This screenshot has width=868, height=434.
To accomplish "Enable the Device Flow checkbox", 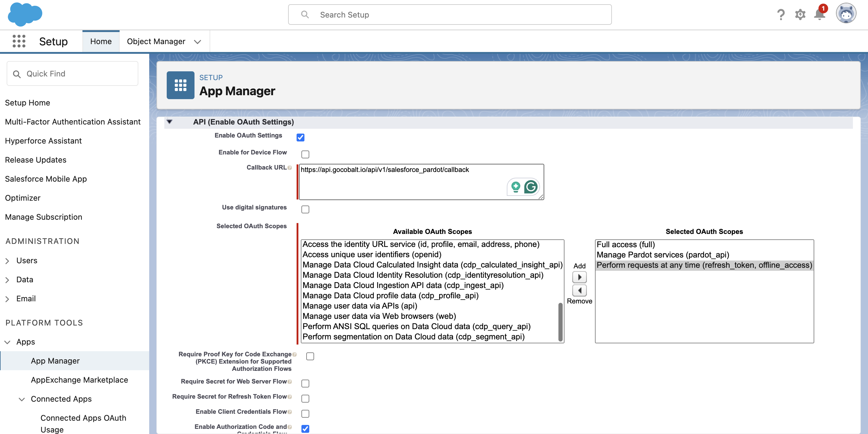I will (x=305, y=154).
